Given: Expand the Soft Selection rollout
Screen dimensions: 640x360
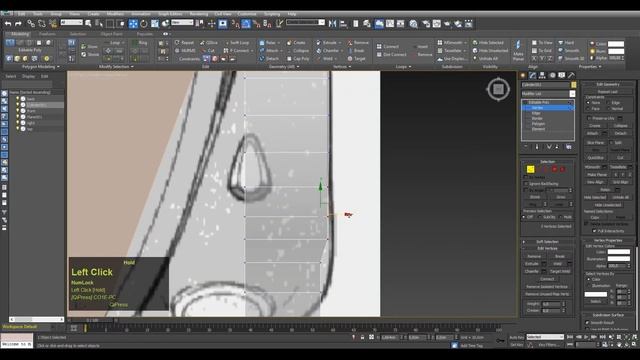Looking at the screenshot, I should coord(547,242).
